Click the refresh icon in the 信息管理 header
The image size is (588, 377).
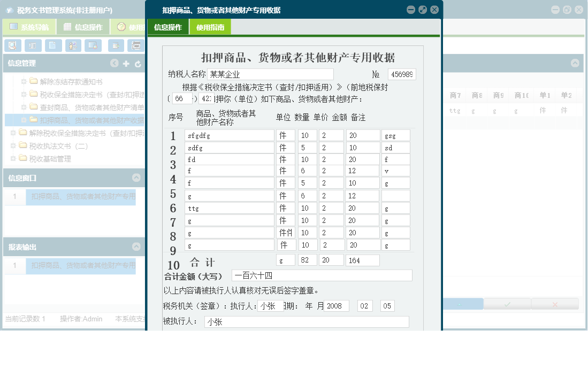pyautogui.click(x=137, y=63)
